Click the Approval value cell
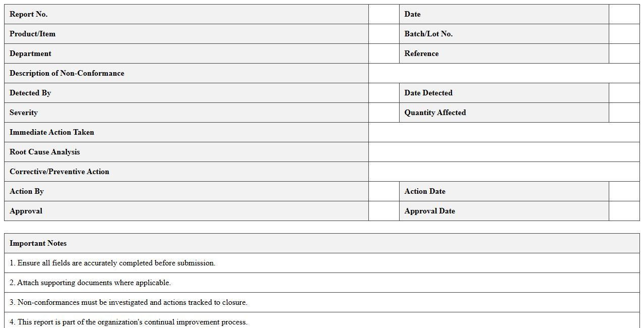The image size is (644, 328). tap(383, 211)
